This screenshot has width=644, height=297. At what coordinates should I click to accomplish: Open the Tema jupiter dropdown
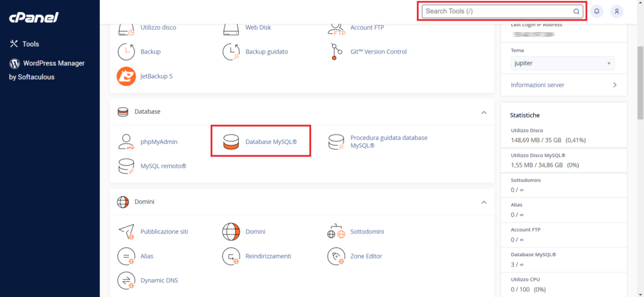tap(563, 64)
